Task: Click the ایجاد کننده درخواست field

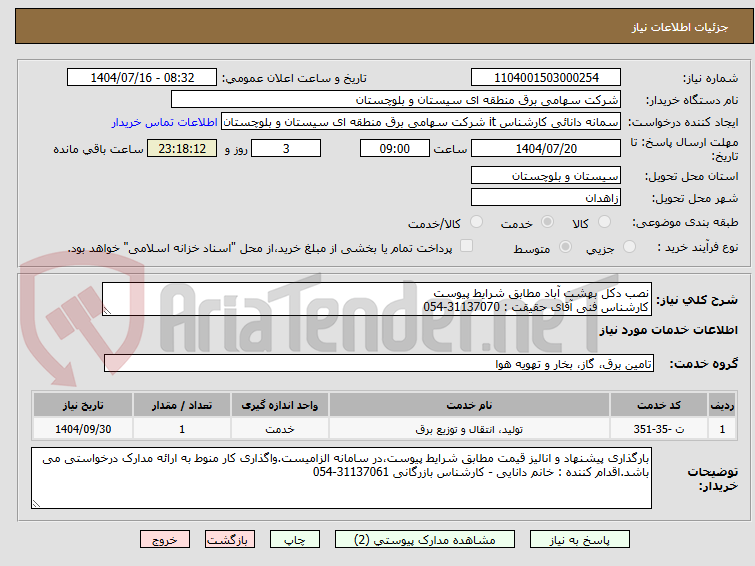Action: (x=420, y=122)
